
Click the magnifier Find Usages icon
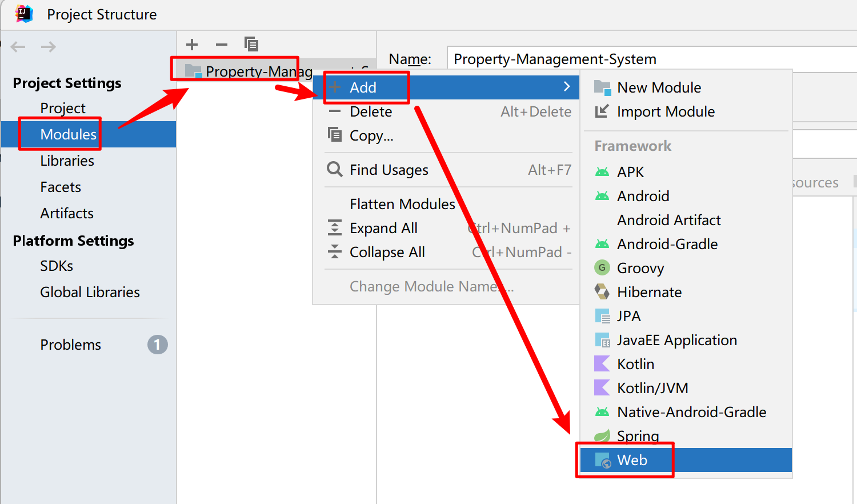click(335, 169)
